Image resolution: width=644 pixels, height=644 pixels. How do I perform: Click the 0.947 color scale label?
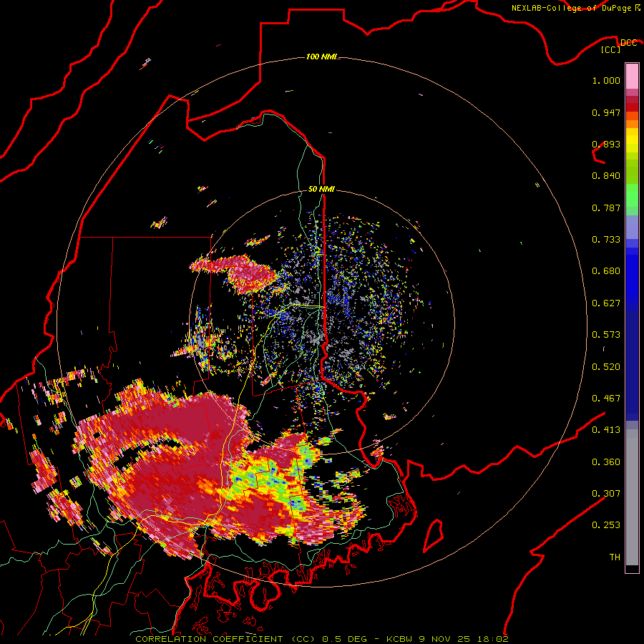pyautogui.click(x=606, y=112)
